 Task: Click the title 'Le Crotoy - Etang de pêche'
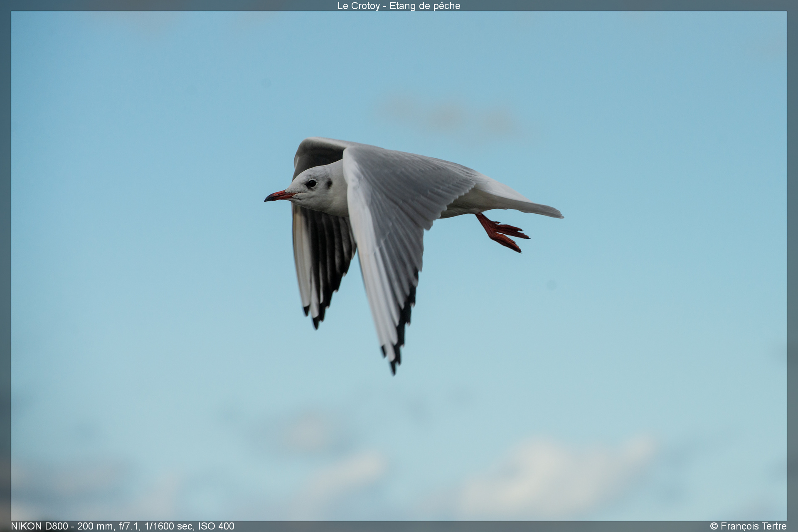[x=399, y=6]
